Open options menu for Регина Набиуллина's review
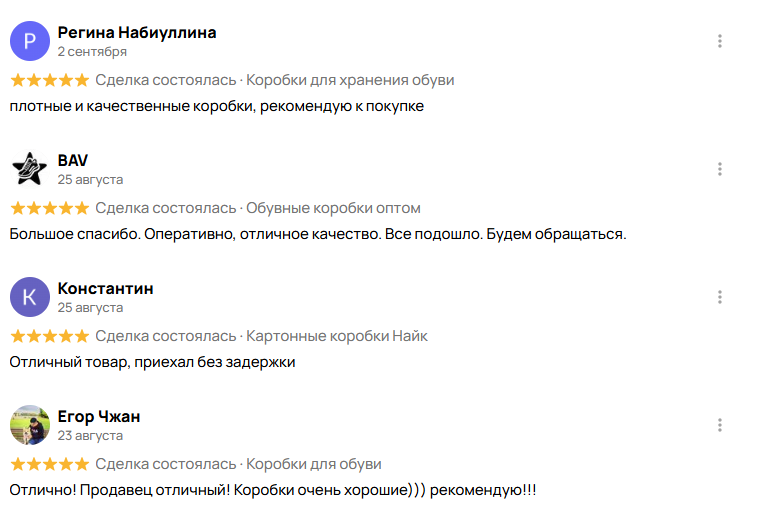The width and height of the screenshot is (757, 517). click(x=720, y=41)
